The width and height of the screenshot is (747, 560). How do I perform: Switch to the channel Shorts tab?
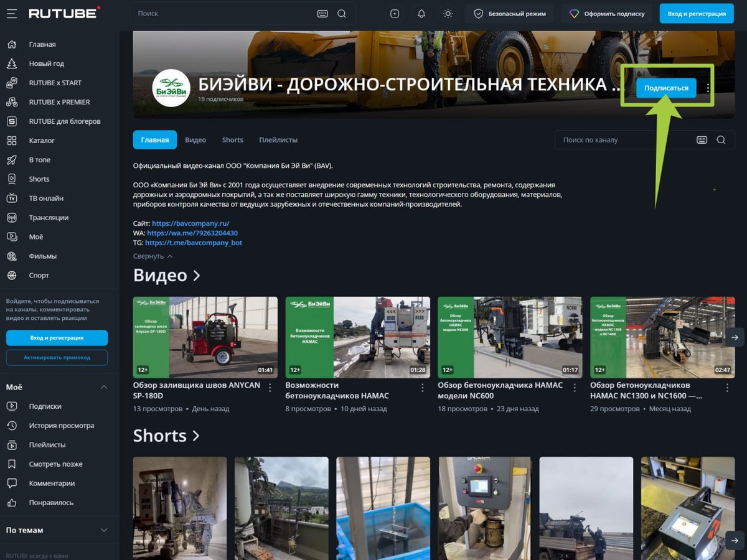pyautogui.click(x=233, y=140)
